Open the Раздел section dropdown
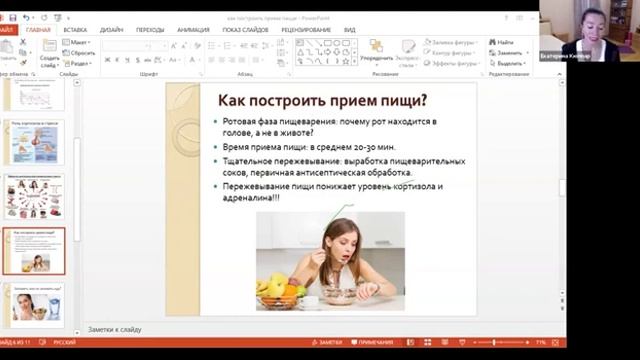This screenshot has height=360, width=640. [77, 63]
